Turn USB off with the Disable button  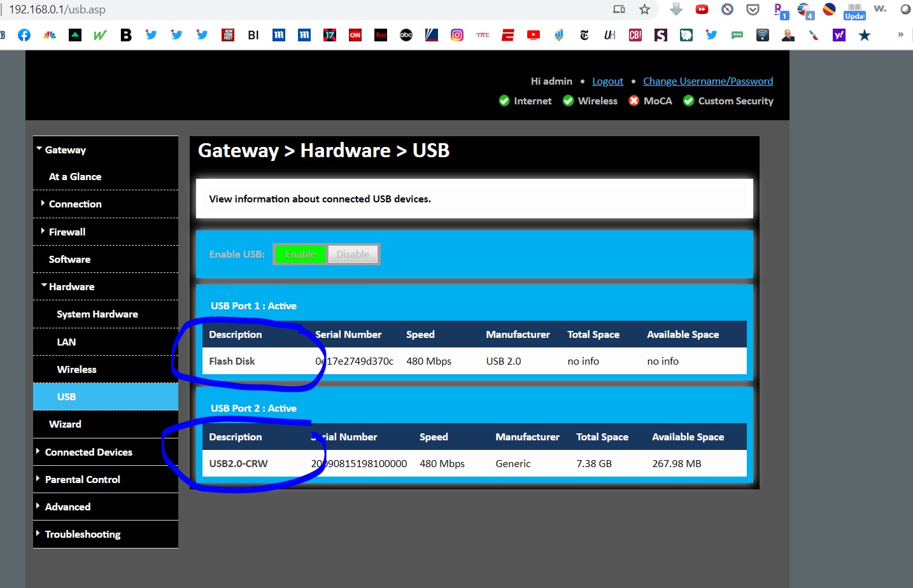(353, 255)
